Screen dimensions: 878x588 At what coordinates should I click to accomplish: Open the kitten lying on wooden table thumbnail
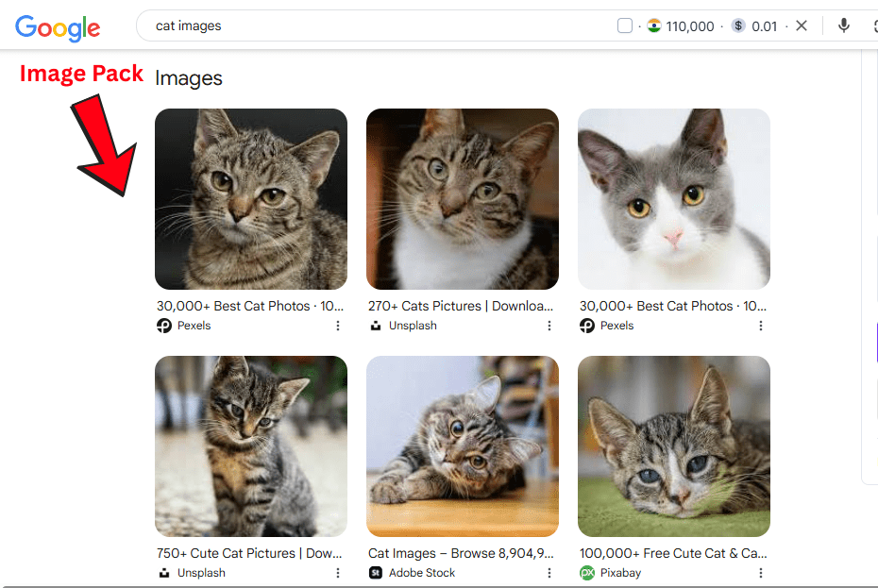(x=463, y=446)
